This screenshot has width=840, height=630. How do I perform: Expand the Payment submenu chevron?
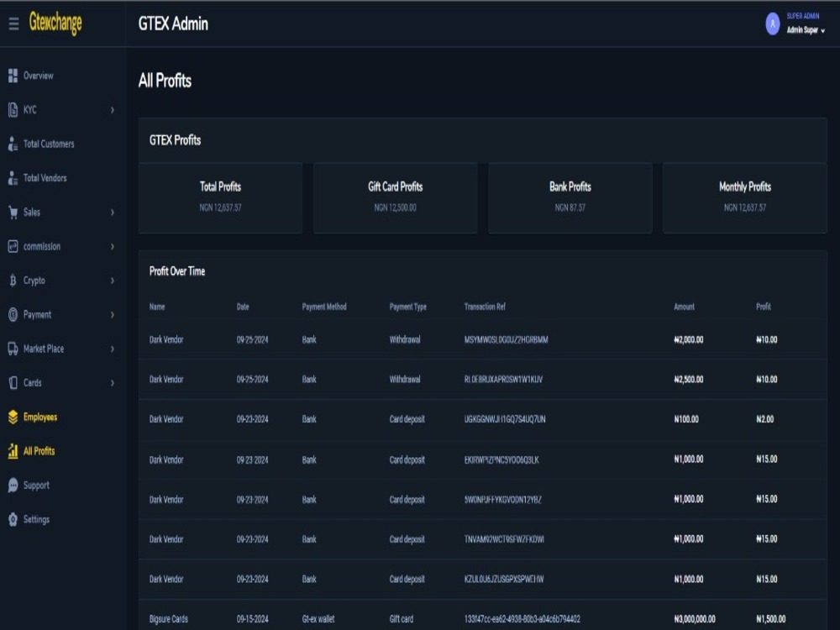click(112, 314)
